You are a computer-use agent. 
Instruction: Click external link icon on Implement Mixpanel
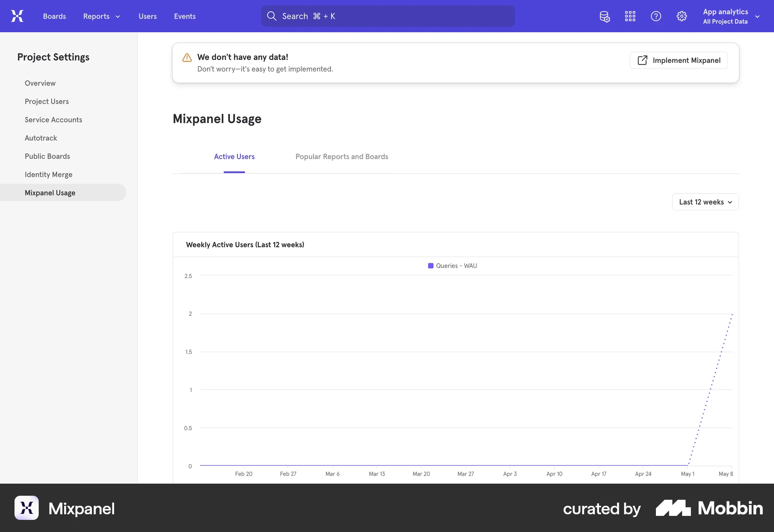[x=643, y=60]
